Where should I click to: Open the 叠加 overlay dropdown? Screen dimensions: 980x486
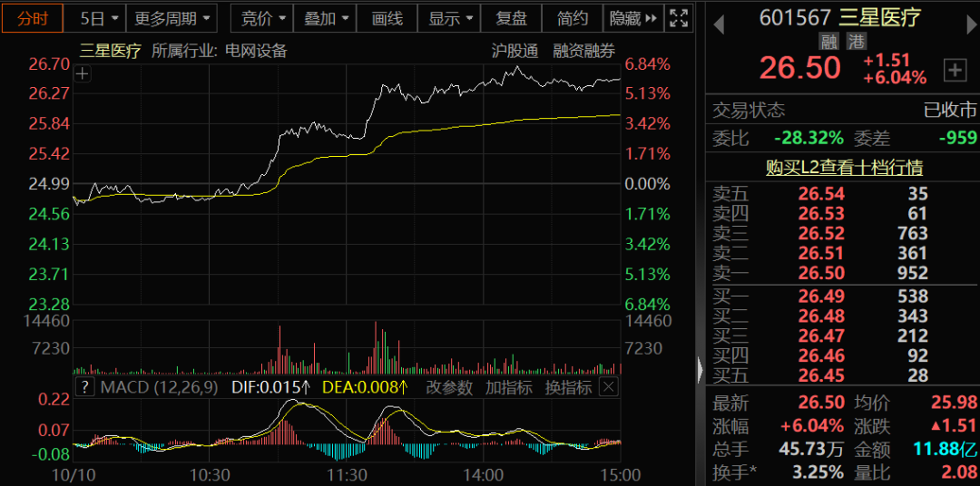[326, 18]
